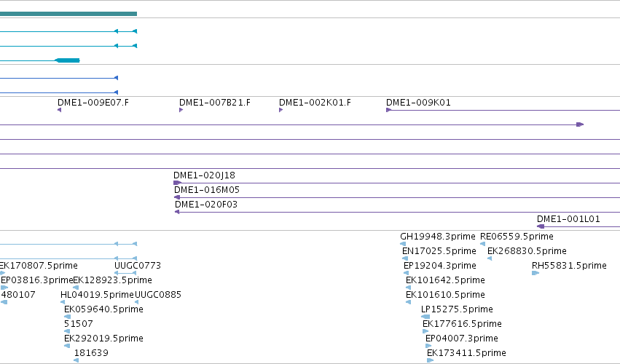Click the DME1-020F03 arrowhead marker

[177, 213]
